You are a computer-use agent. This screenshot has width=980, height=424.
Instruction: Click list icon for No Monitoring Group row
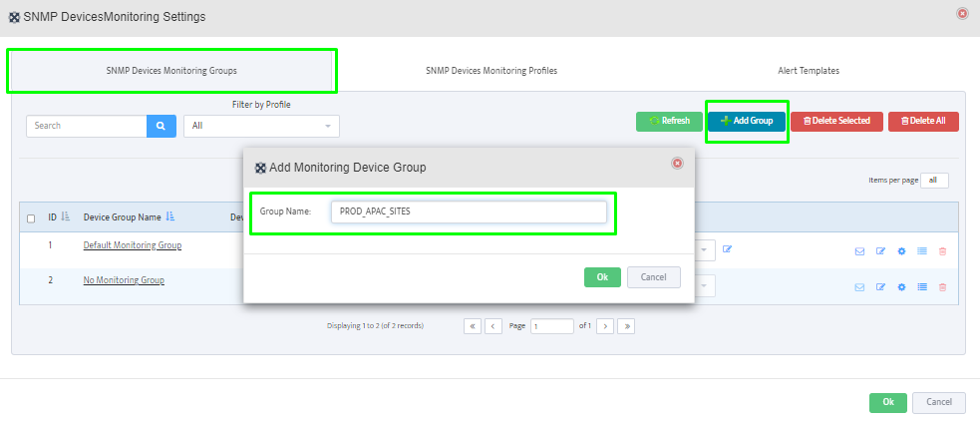pos(922,287)
